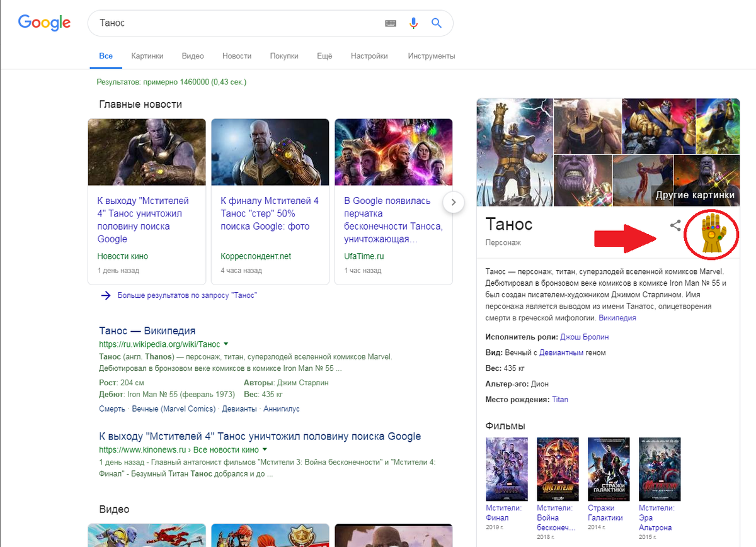Viewport: 756px width, 547px height.
Task: Open news article about Мстителей 4 half search
Action: tap(144, 220)
